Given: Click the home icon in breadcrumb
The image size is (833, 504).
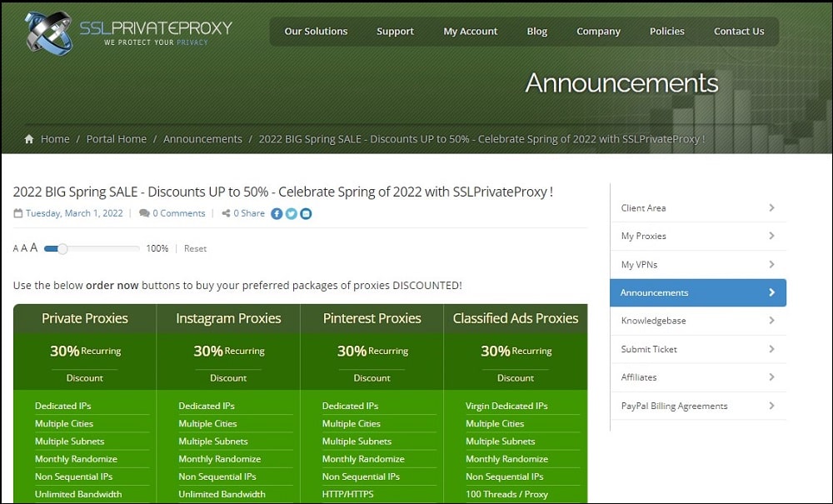Looking at the screenshot, I should click(x=29, y=139).
